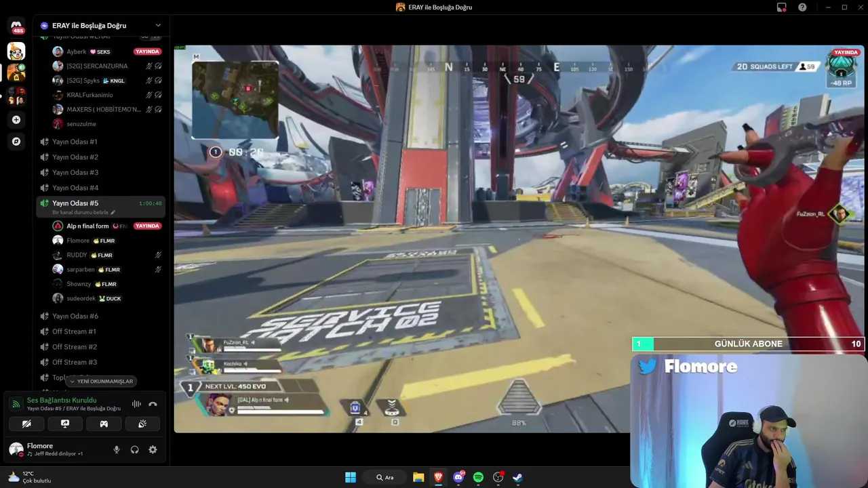Start an activity with the game controller button
Viewport: 868px width, 488px height.
point(104,424)
